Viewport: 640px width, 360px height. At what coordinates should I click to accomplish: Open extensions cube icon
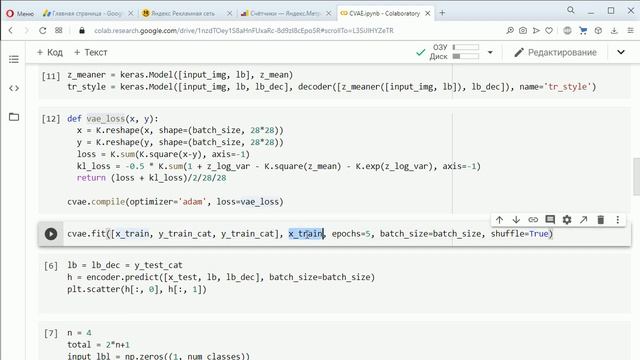(x=598, y=30)
